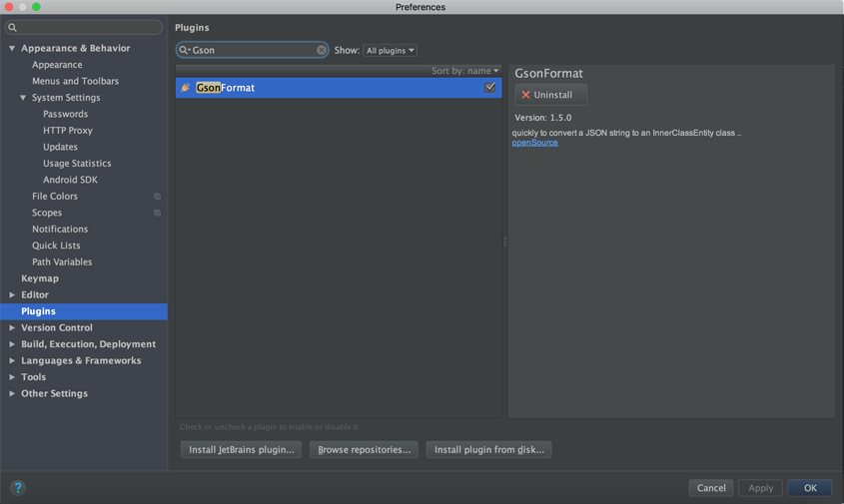
Task: Click the File Colors project-level icon
Action: click(x=157, y=197)
